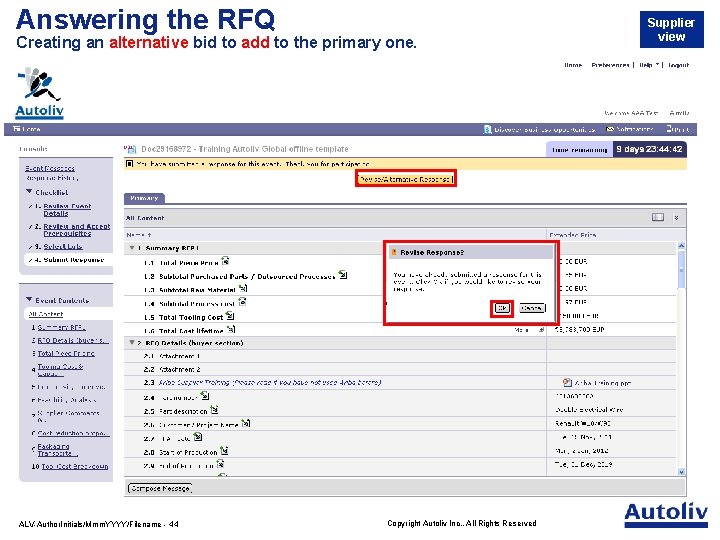Click the vertical scrollbar thumb of content table
This screenshot has width=720, height=540.
tap(681, 270)
